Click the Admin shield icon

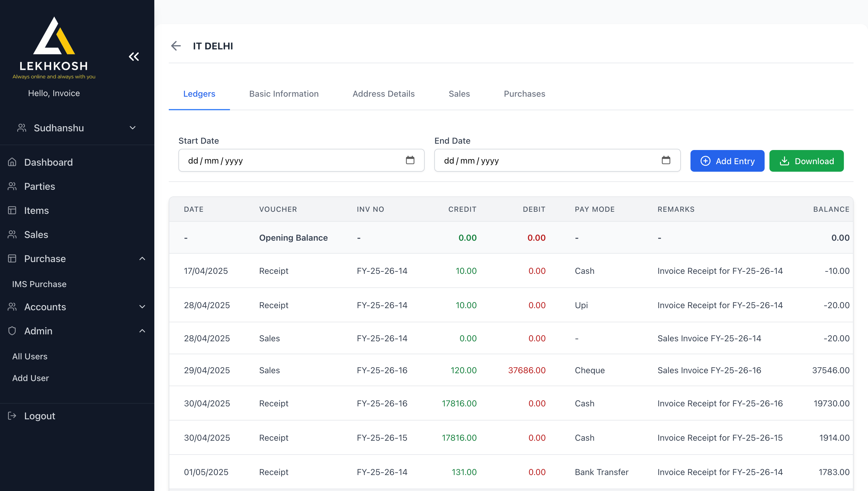(x=12, y=331)
